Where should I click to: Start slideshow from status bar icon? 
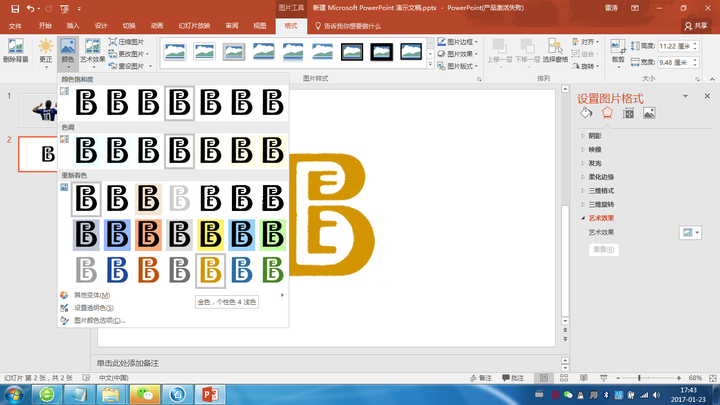[603, 378]
